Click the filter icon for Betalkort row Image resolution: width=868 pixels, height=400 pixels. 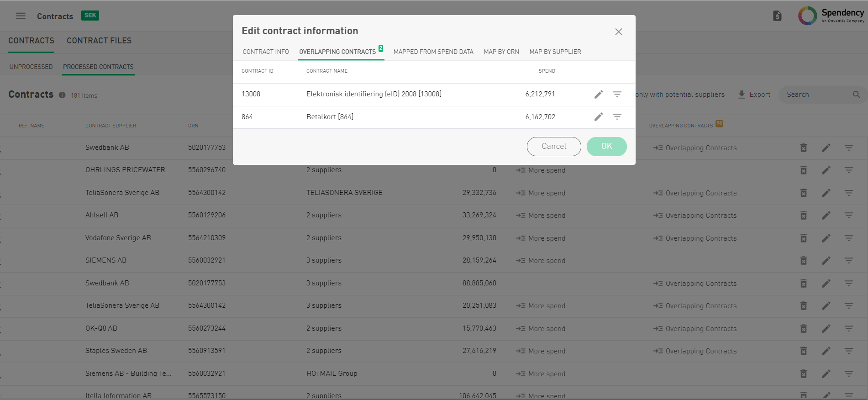click(617, 117)
